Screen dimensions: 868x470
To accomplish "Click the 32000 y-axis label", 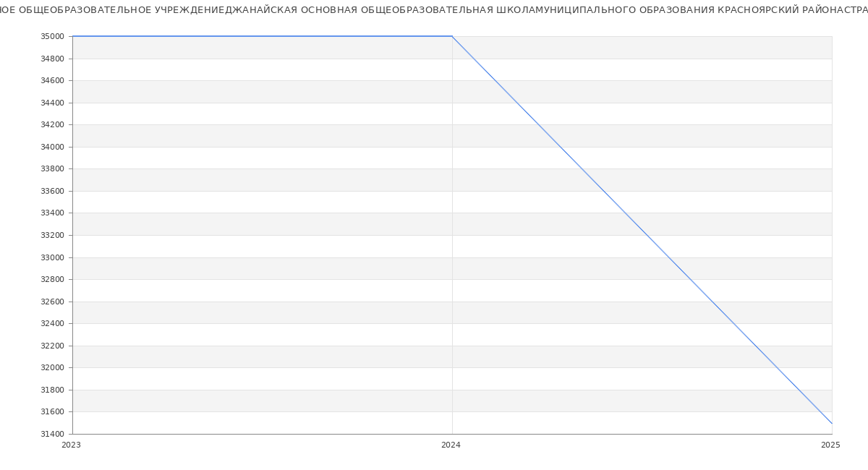I will pyautogui.click(x=52, y=367).
